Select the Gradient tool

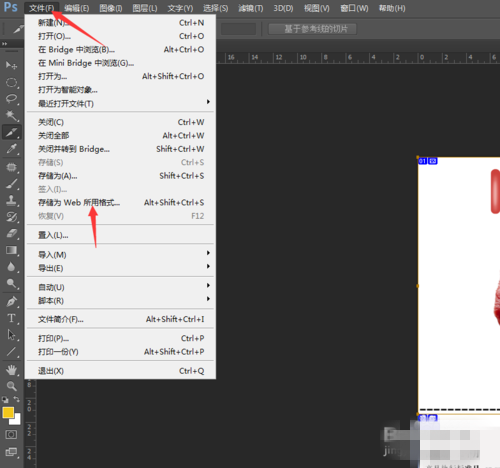[x=11, y=250]
